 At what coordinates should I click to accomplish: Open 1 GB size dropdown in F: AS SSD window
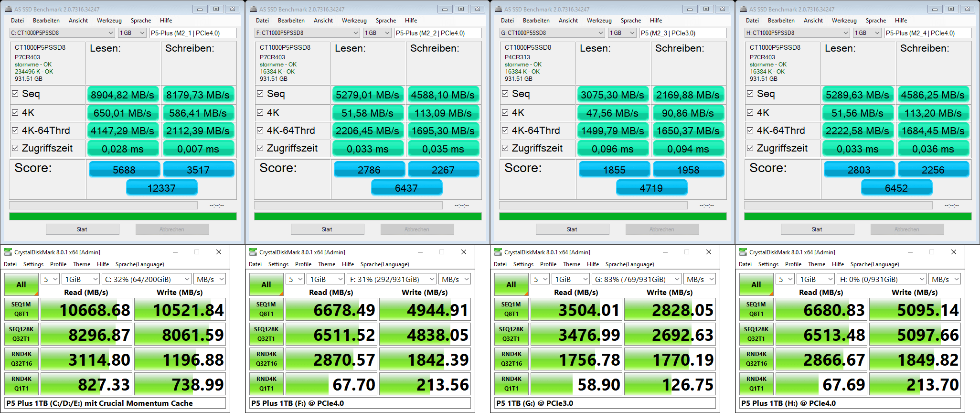tap(377, 33)
